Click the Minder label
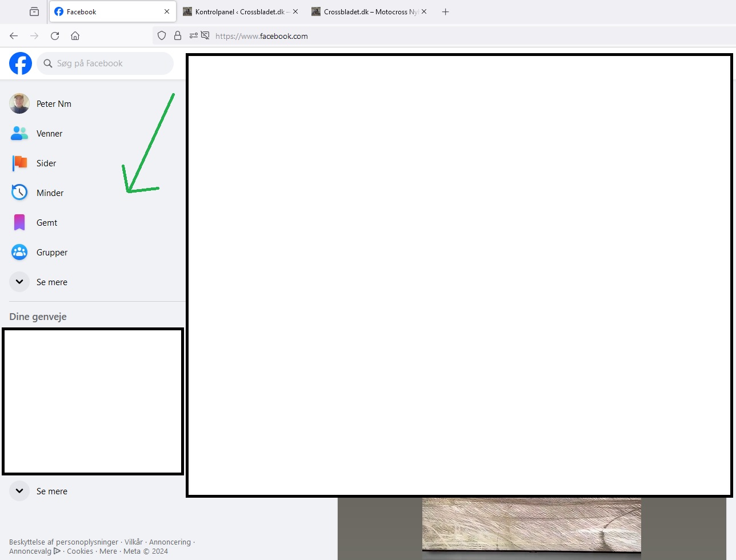Viewport: 736px width, 560px height. click(x=50, y=193)
